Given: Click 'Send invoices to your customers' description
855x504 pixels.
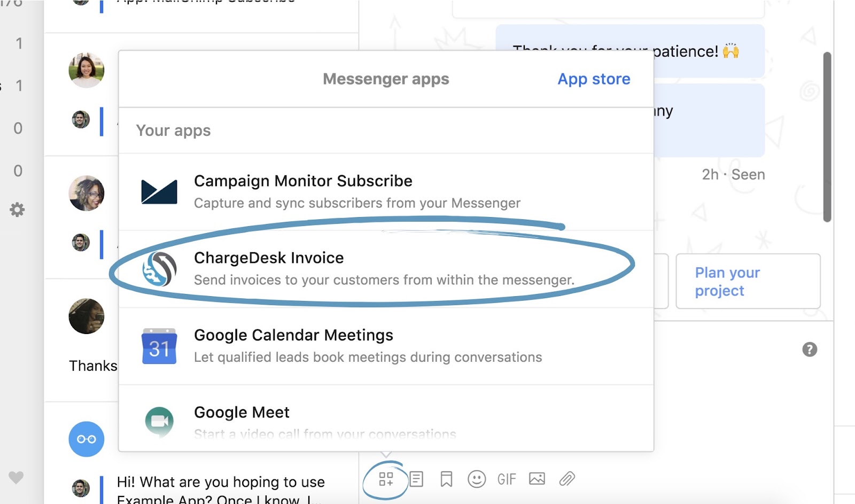Looking at the screenshot, I should tap(384, 280).
